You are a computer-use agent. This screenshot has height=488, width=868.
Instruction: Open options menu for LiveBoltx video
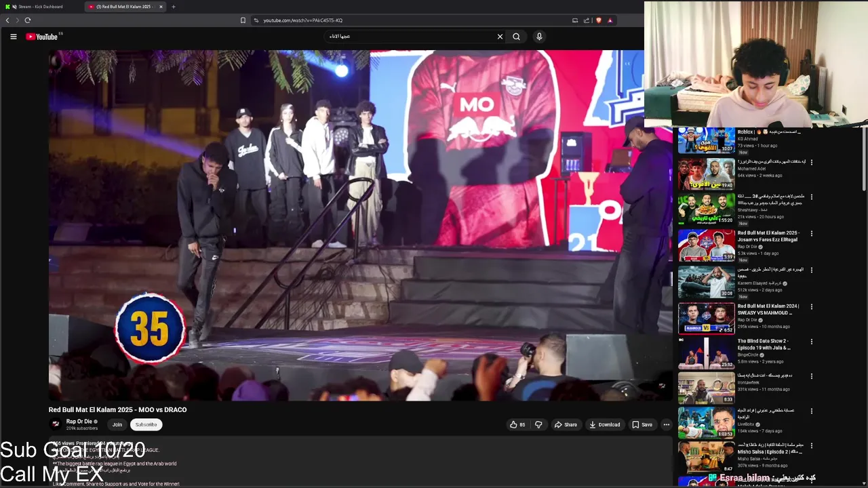pyautogui.click(x=811, y=411)
